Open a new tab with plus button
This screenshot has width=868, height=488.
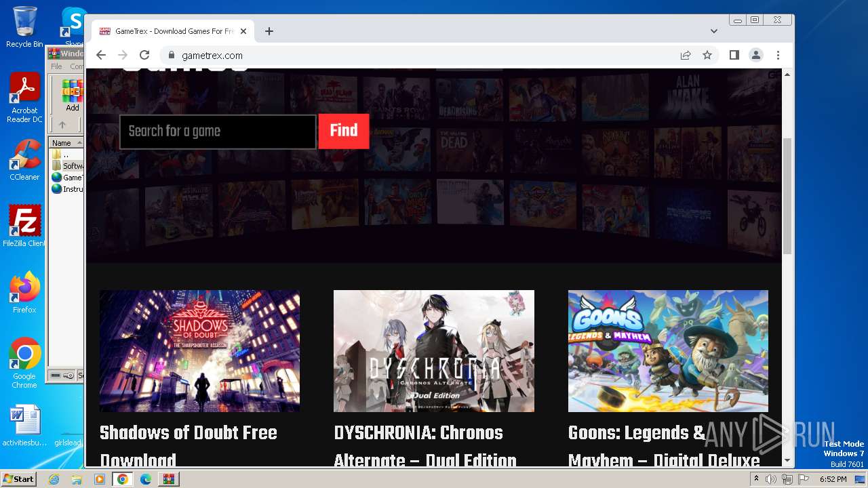coord(269,31)
